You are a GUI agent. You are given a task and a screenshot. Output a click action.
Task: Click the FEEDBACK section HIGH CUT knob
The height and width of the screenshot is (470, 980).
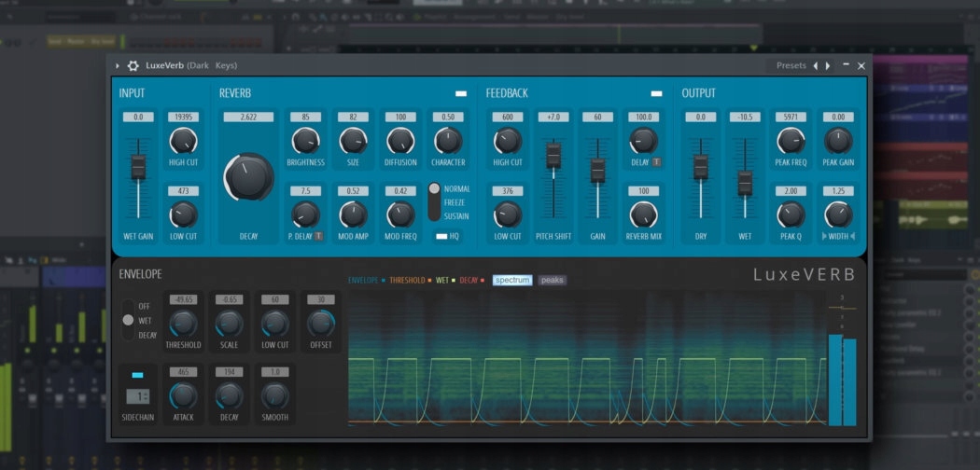(508, 141)
